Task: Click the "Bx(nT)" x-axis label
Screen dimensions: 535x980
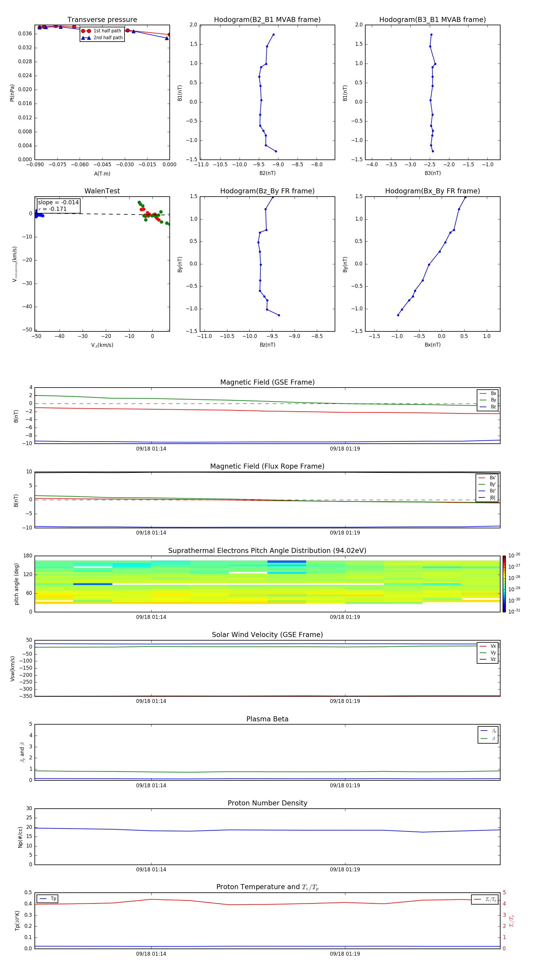Action: point(432,345)
